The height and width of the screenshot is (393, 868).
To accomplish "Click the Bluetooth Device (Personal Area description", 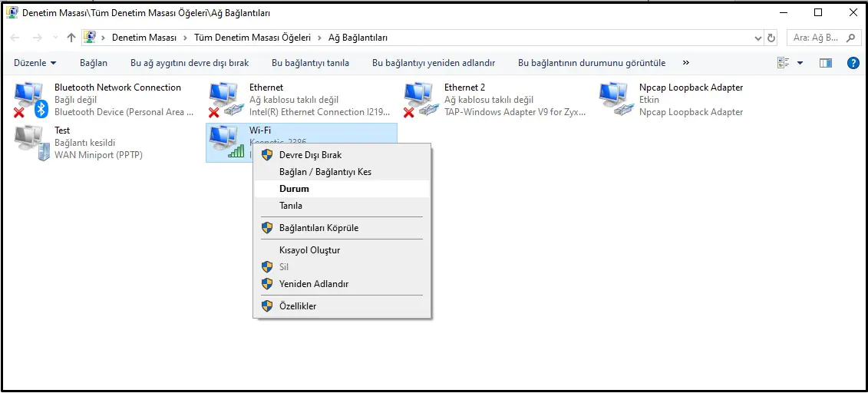I will pyautogui.click(x=124, y=112).
